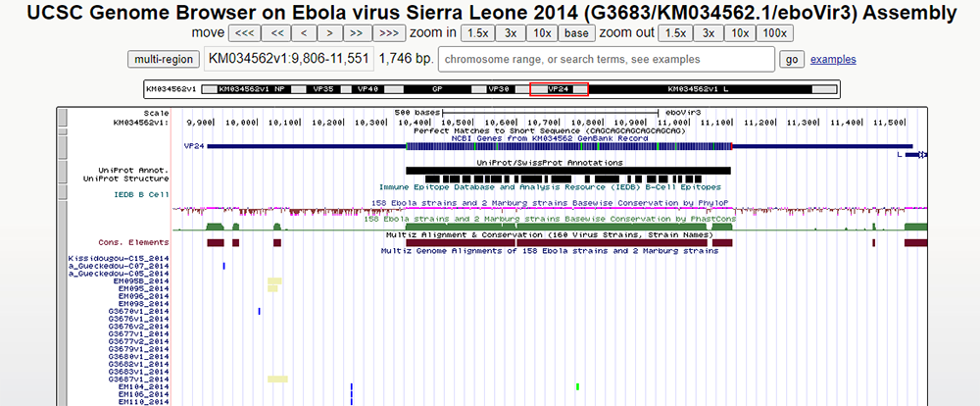Select the GP gene in the overview bar
Viewport: 980px width, 406px height.
[x=437, y=89]
